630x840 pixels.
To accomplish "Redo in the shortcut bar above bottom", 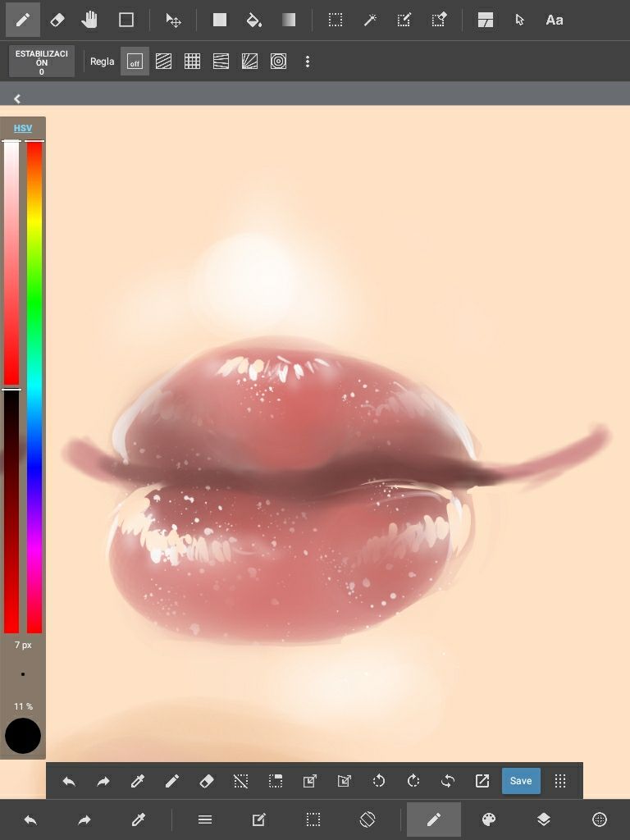I will click(x=103, y=781).
